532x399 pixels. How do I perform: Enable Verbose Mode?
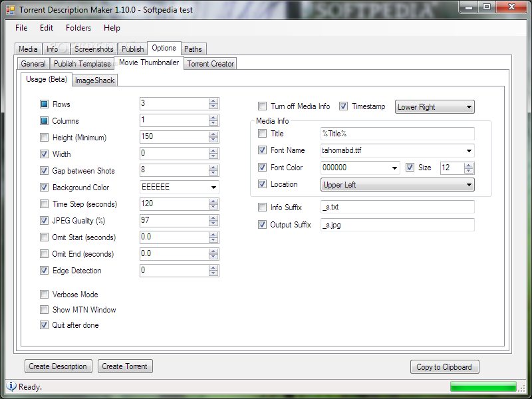pyautogui.click(x=44, y=294)
